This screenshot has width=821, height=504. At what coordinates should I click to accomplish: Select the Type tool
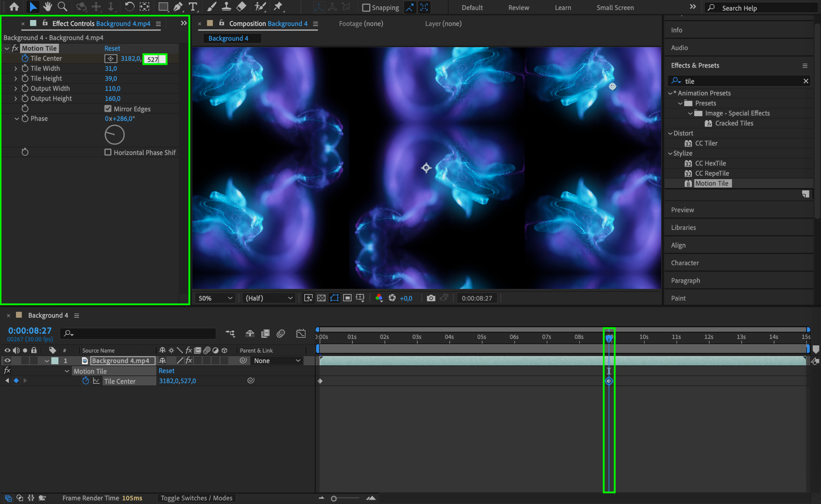click(193, 6)
